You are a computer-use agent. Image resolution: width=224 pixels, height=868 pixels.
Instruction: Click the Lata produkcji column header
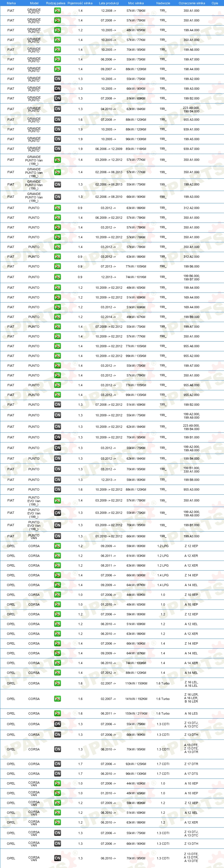pyautogui.click(x=109, y=3)
